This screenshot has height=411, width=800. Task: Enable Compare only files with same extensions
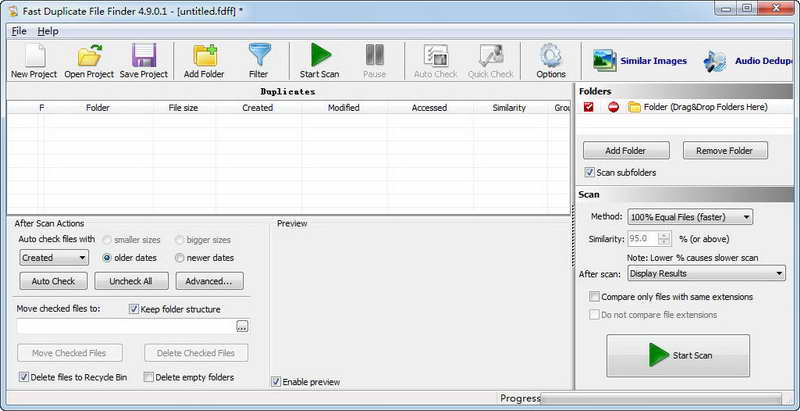click(594, 296)
